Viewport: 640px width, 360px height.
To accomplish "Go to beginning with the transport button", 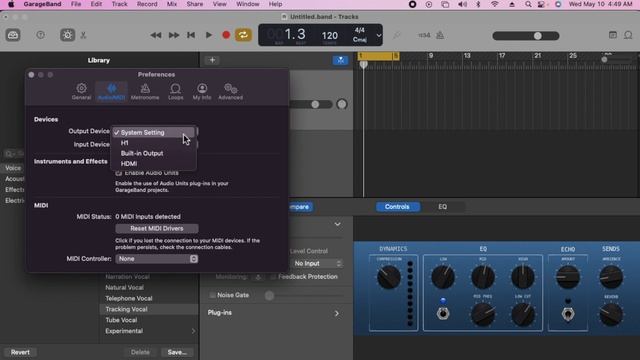I will [191, 36].
